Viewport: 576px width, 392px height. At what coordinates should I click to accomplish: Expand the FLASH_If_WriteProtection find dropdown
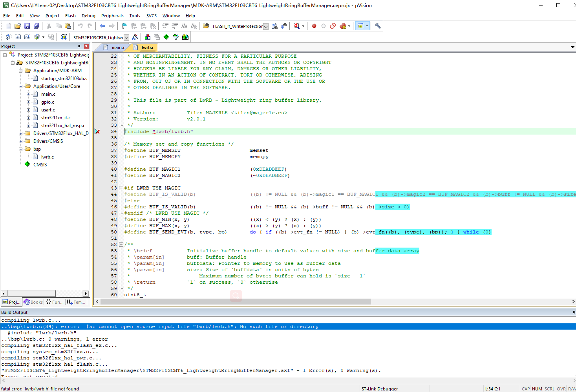pyautogui.click(x=266, y=26)
